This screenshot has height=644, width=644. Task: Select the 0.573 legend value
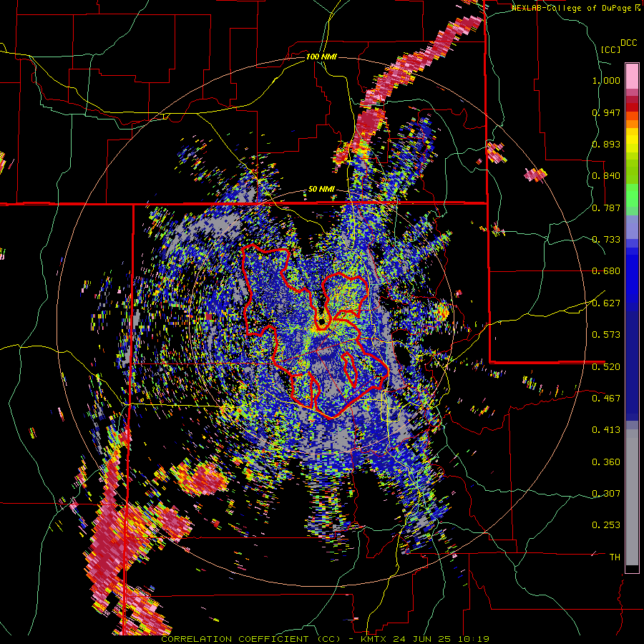point(606,335)
